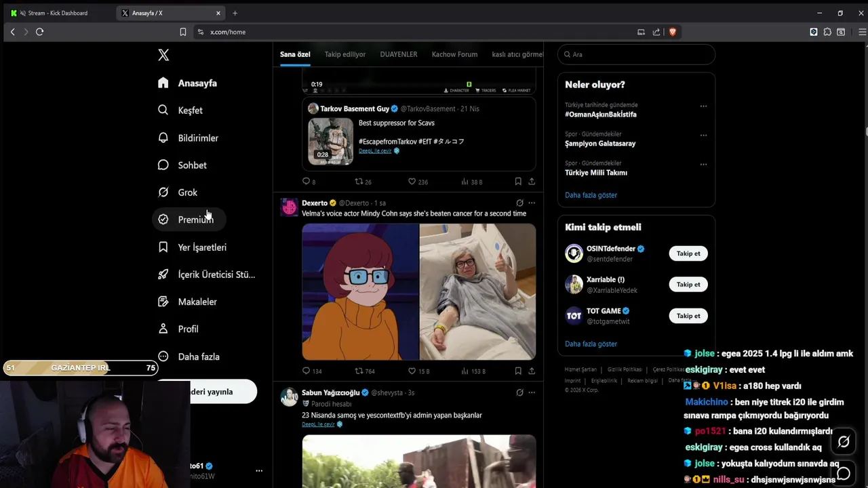Share the Dexerto post

point(532,371)
